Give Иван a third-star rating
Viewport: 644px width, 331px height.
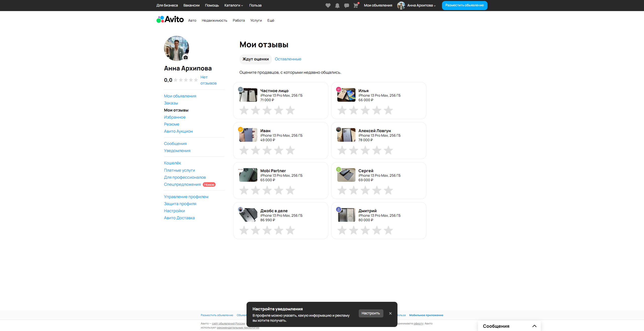(x=267, y=150)
